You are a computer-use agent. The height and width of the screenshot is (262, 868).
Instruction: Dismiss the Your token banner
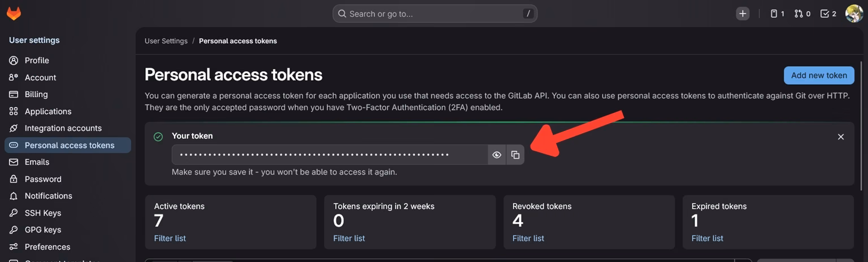(x=841, y=137)
